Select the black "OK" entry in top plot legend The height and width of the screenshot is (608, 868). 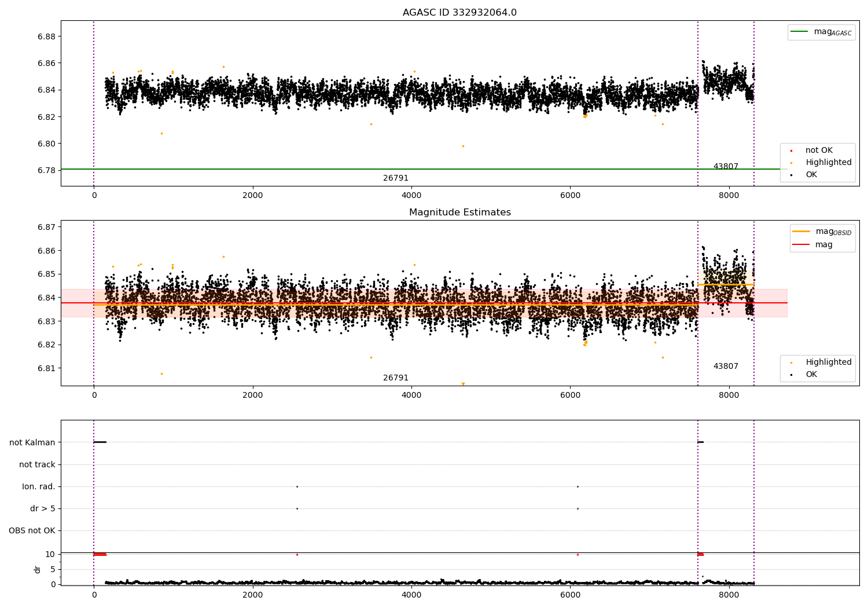pos(811,175)
